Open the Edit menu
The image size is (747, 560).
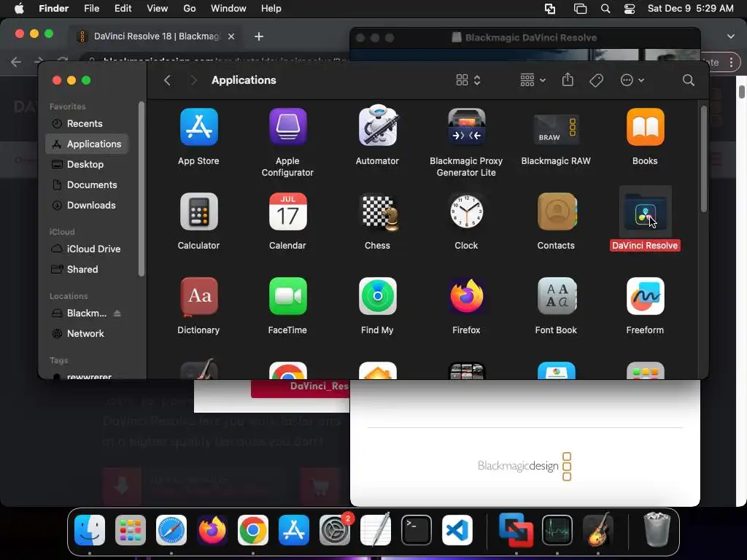point(123,9)
